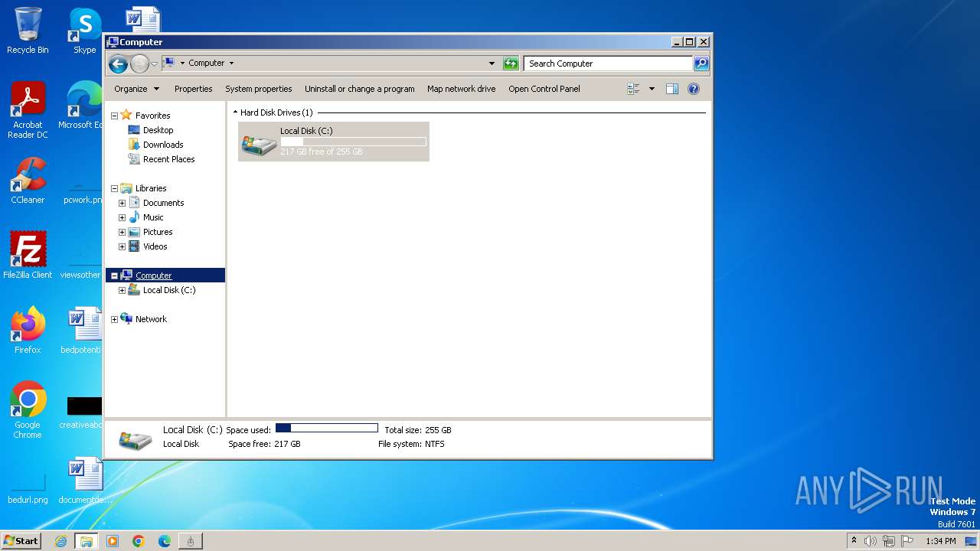The width and height of the screenshot is (980, 551).
Task: Select the FileZilla Client shortcut
Action: (x=28, y=256)
